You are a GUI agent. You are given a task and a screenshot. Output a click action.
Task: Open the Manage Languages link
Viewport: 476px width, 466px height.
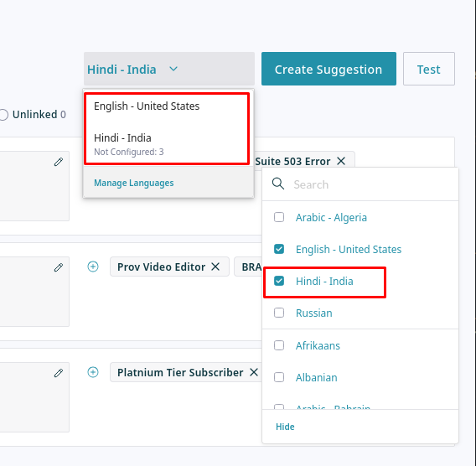[134, 183]
